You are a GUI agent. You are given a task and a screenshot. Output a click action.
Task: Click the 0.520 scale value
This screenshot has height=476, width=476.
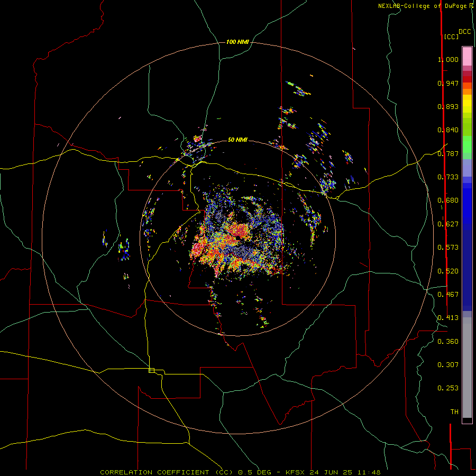pos(448,271)
